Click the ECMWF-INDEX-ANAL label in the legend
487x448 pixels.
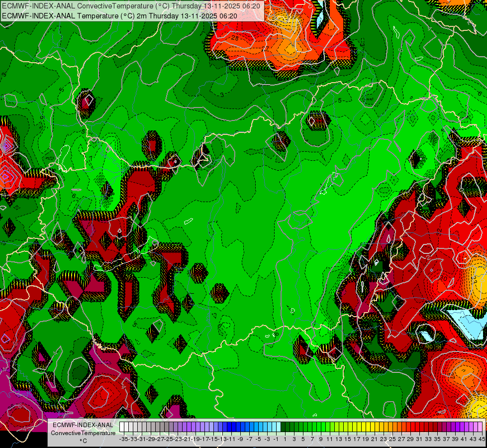[x=83, y=425]
